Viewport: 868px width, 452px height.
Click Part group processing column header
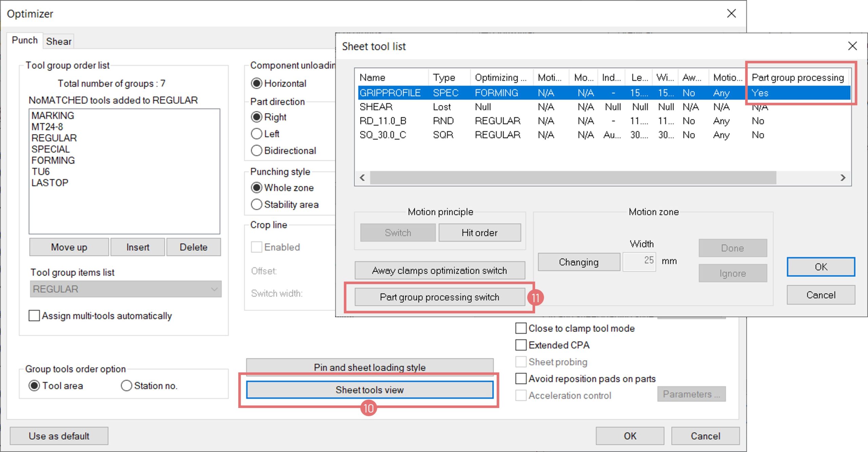pyautogui.click(x=797, y=78)
